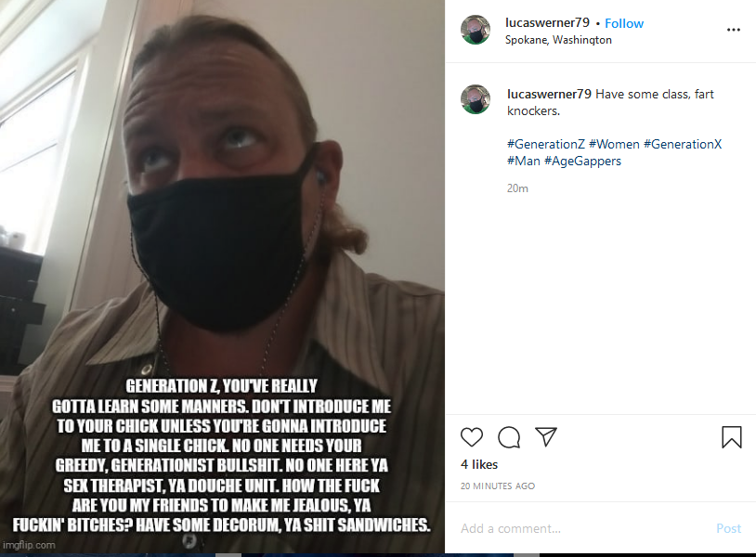This screenshot has height=557, width=756.
Task: View the 4 likes list
Action: (x=479, y=464)
